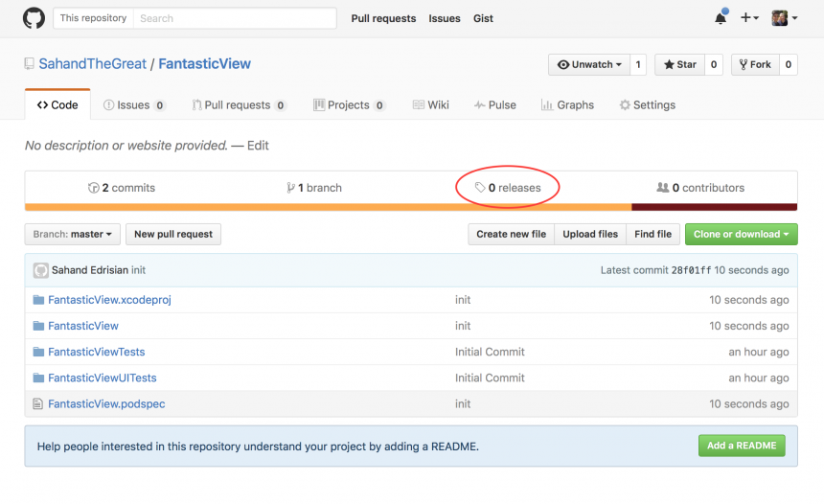Click the GitHub Octocat logo
824x504 pixels.
click(x=34, y=18)
